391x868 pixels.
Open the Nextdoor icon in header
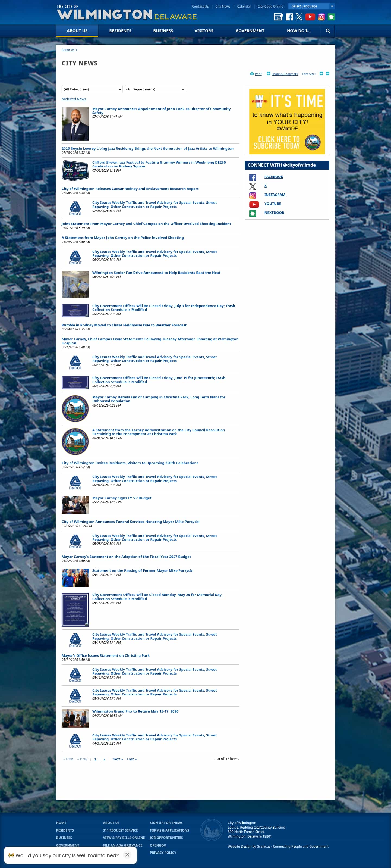331,17
